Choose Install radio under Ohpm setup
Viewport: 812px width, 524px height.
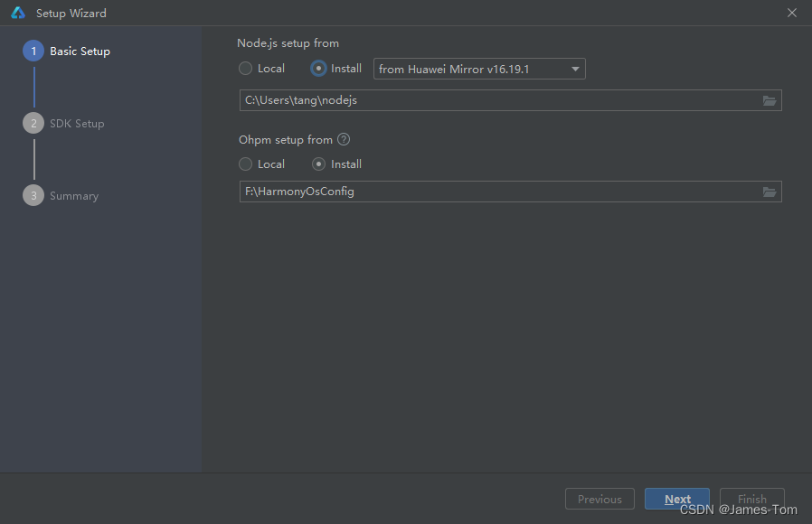318,164
